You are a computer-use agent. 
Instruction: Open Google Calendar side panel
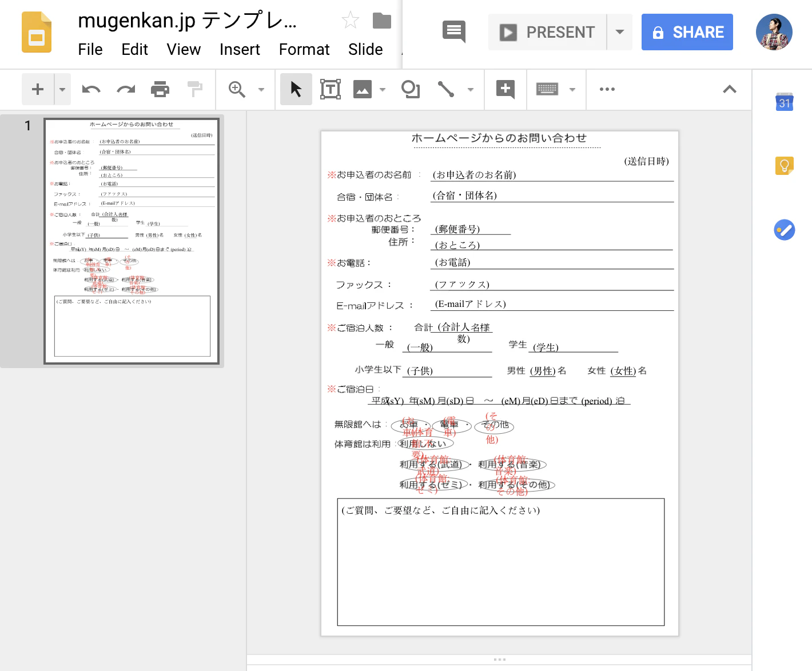(785, 102)
